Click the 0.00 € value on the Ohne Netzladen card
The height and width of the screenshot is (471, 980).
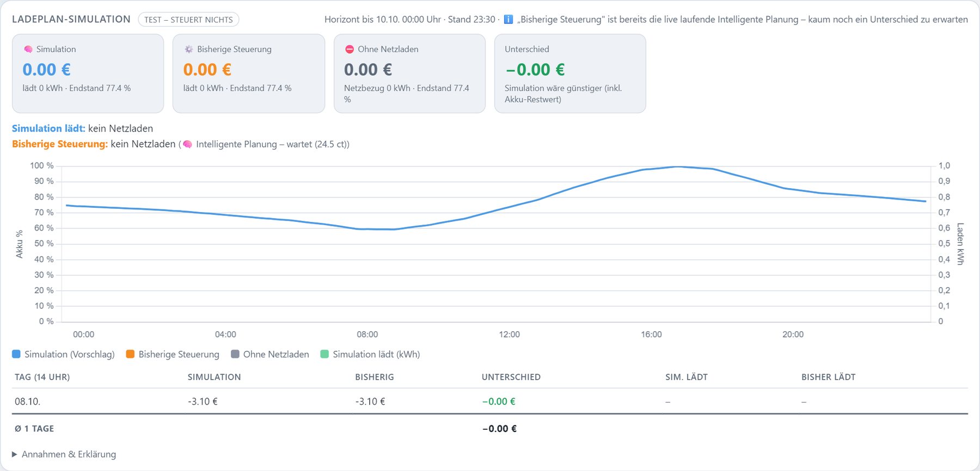[x=368, y=70]
